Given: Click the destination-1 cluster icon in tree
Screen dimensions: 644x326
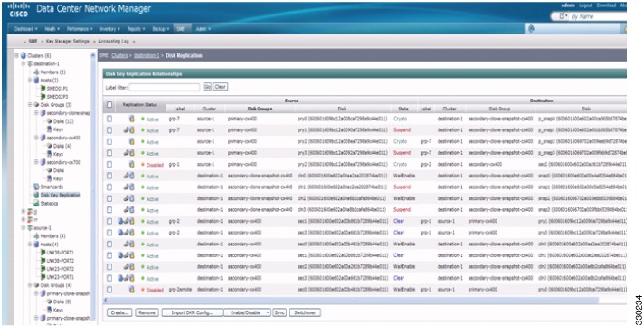Looking at the screenshot, I should [x=30, y=63].
